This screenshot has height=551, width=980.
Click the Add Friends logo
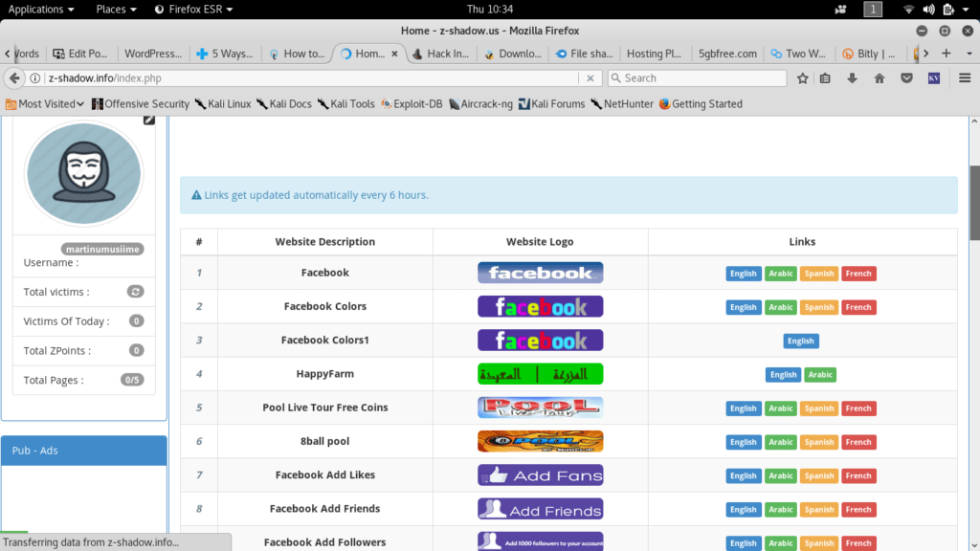coord(540,509)
